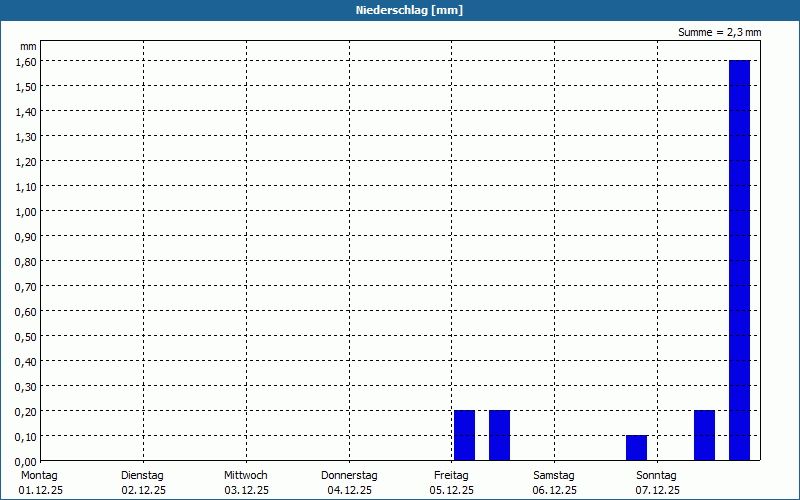Click the date label '05.12.25'
The image size is (800, 500).
click(x=452, y=490)
